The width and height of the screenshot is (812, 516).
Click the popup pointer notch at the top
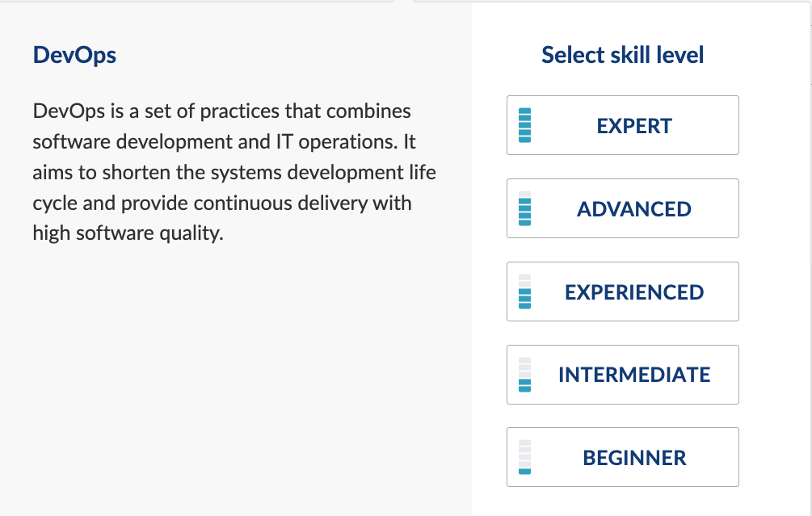coord(404,2)
